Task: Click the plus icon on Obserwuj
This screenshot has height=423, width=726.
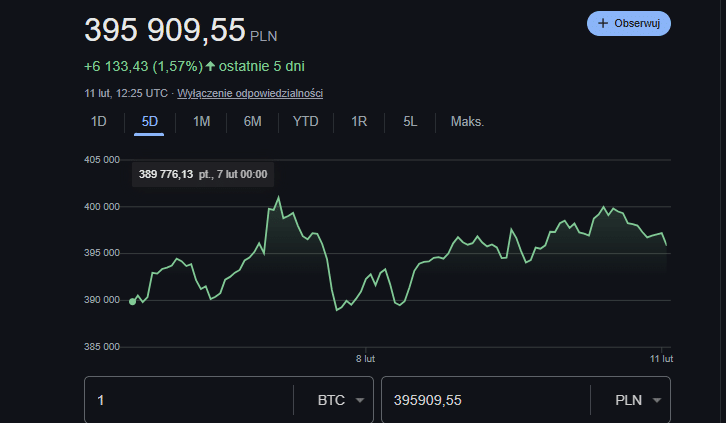Action: [x=603, y=23]
